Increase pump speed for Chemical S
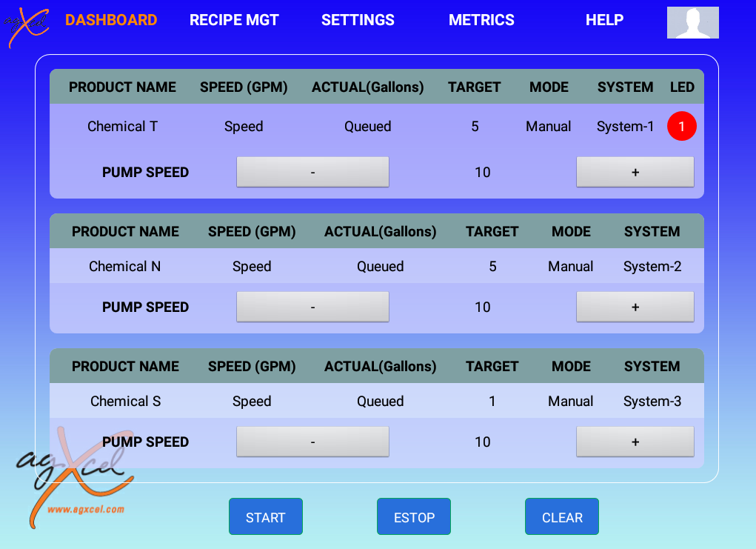756x549 pixels. pyautogui.click(x=635, y=442)
